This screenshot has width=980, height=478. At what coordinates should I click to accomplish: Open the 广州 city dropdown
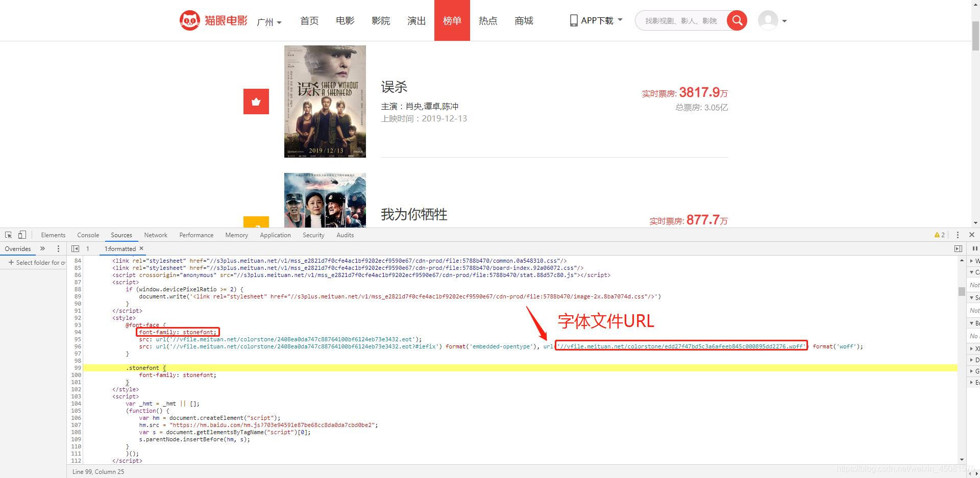(x=269, y=22)
